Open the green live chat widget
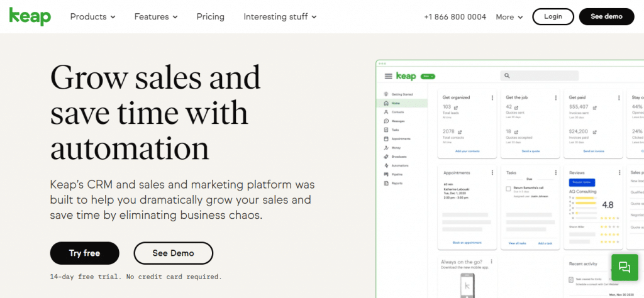The height and width of the screenshot is (298, 644). (625, 267)
